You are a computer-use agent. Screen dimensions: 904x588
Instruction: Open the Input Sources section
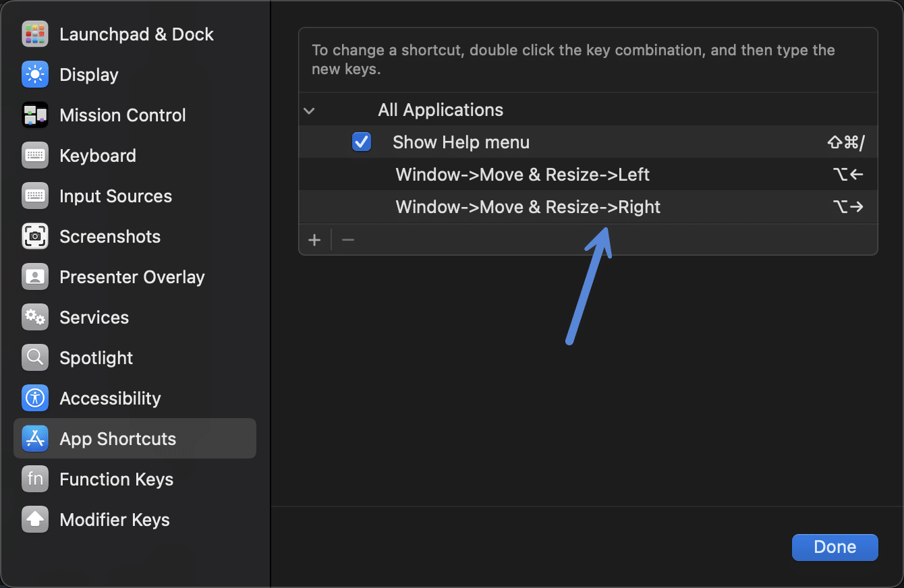click(x=115, y=196)
